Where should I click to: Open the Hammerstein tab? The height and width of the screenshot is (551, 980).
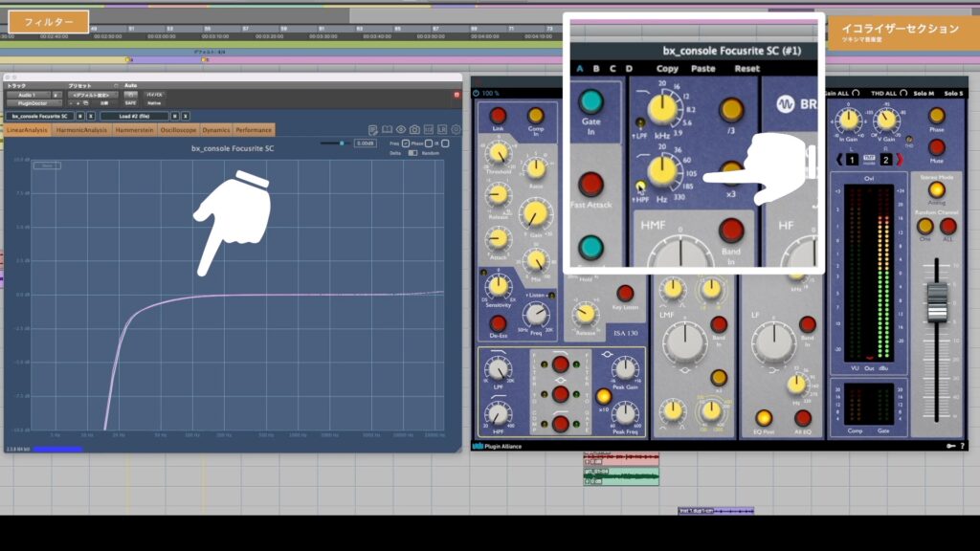click(134, 130)
